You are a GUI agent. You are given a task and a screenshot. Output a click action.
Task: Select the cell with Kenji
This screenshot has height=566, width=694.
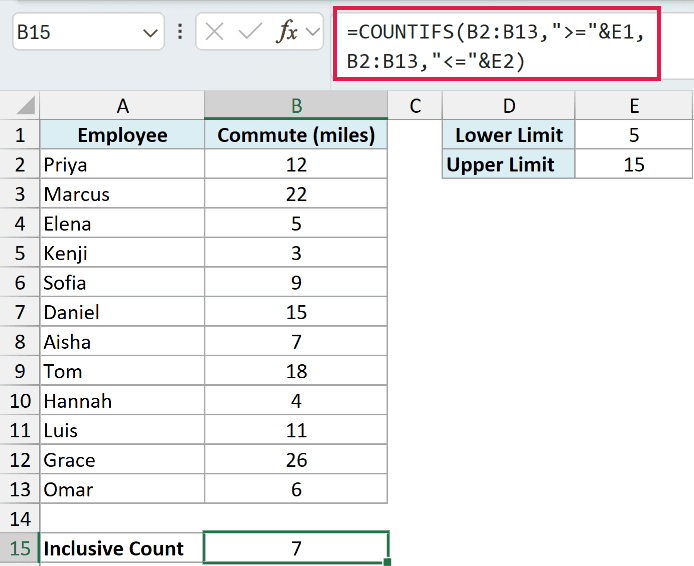[x=122, y=253]
